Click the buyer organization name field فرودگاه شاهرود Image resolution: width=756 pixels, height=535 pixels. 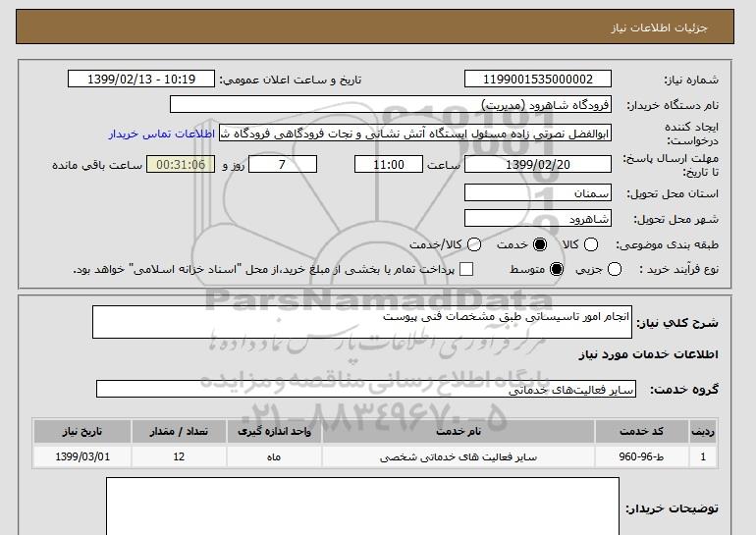391,105
